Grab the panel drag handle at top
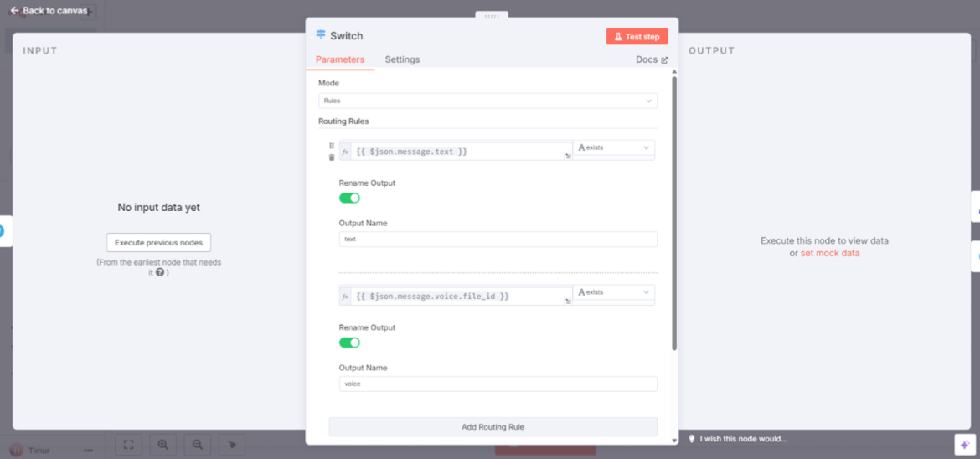 point(492,16)
